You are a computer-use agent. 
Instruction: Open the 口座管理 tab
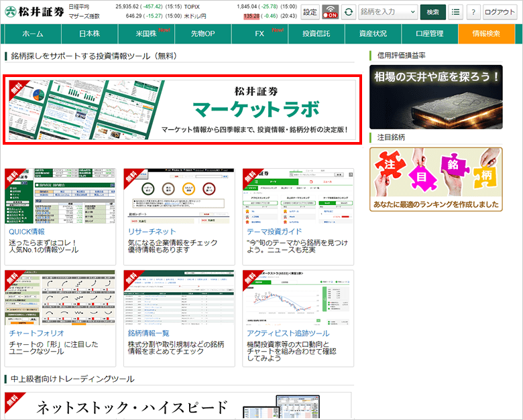coord(430,33)
